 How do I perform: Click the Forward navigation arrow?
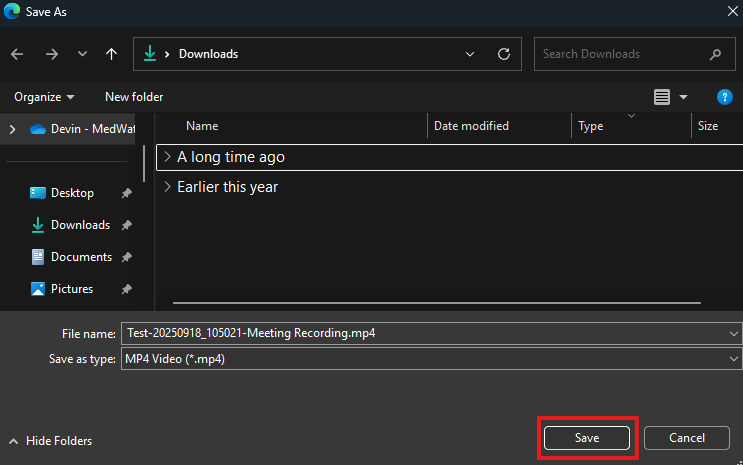click(51, 54)
